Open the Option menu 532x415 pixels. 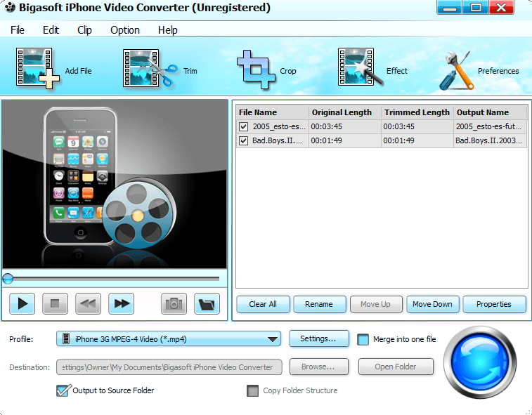pyautogui.click(x=125, y=29)
